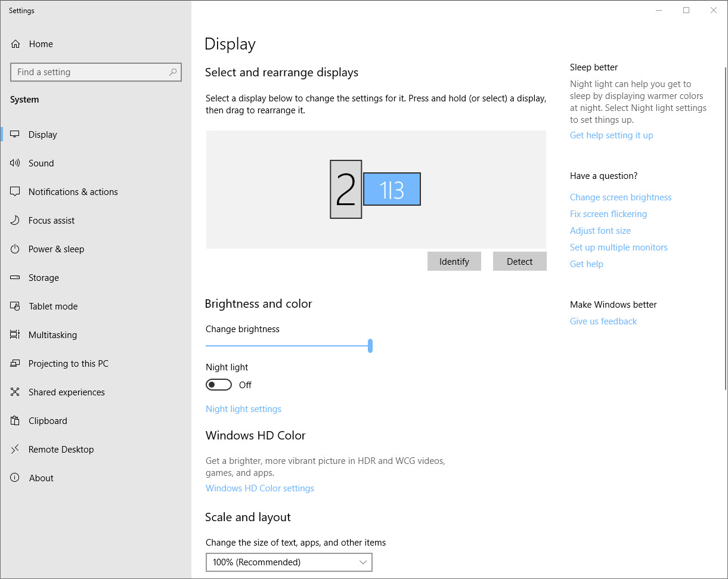
Task: Open Clipboard icon in sidebar
Action: point(16,421)
